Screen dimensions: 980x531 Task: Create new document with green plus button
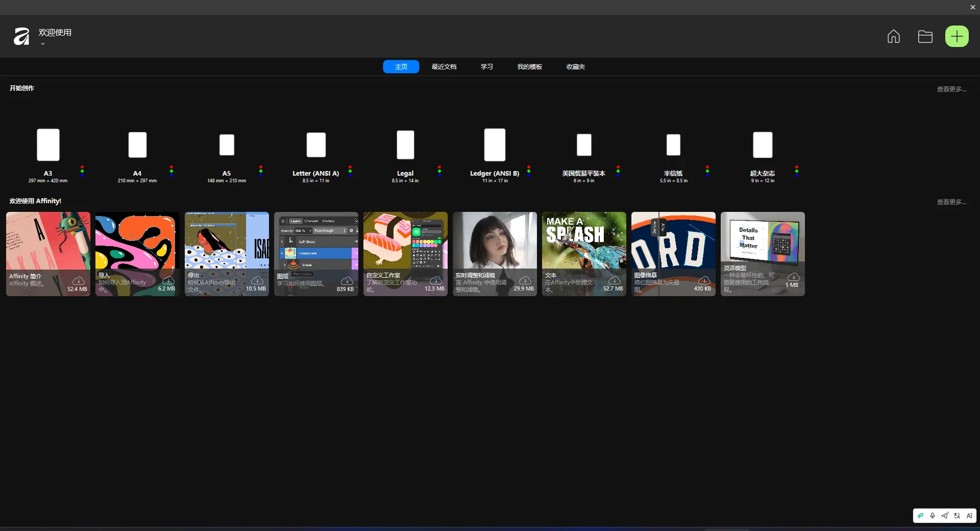click(957, 36)
